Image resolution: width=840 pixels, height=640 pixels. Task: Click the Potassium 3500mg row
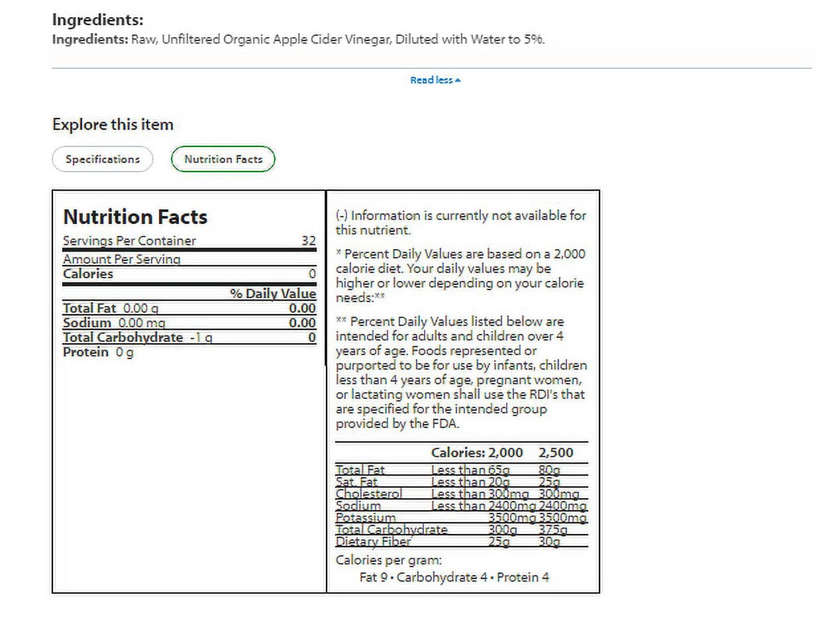tap(462, 517)
